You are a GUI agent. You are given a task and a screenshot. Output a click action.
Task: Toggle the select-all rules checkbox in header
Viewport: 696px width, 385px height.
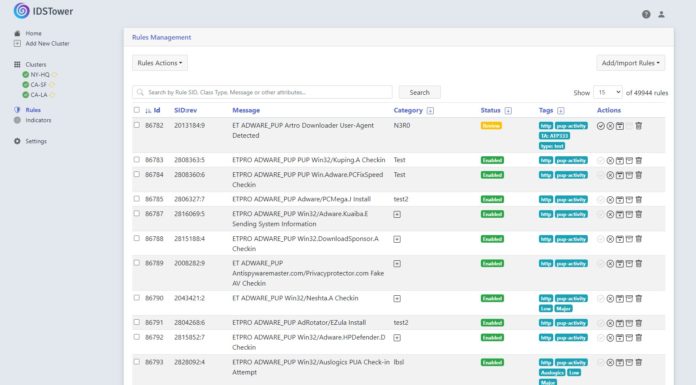tap(137, 110)
